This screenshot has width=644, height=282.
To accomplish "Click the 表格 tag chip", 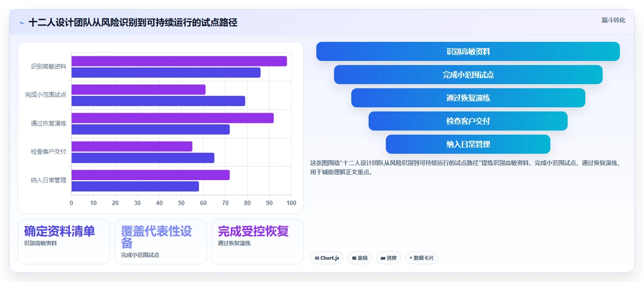I will (x=359, y=258).
